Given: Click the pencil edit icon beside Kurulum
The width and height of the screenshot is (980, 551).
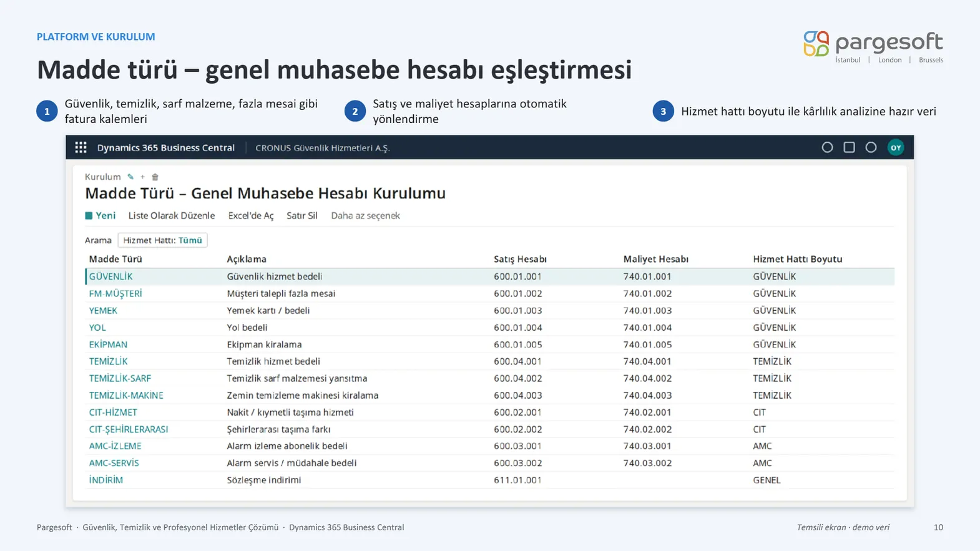Looking at the screenshot, I should (130, 177).
